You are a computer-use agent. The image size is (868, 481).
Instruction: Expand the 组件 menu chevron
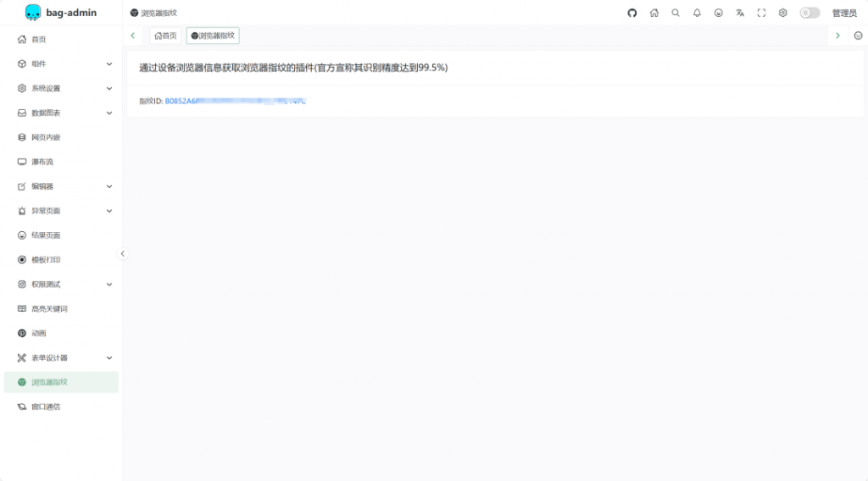pyautogui.click(x=109, y=64)
